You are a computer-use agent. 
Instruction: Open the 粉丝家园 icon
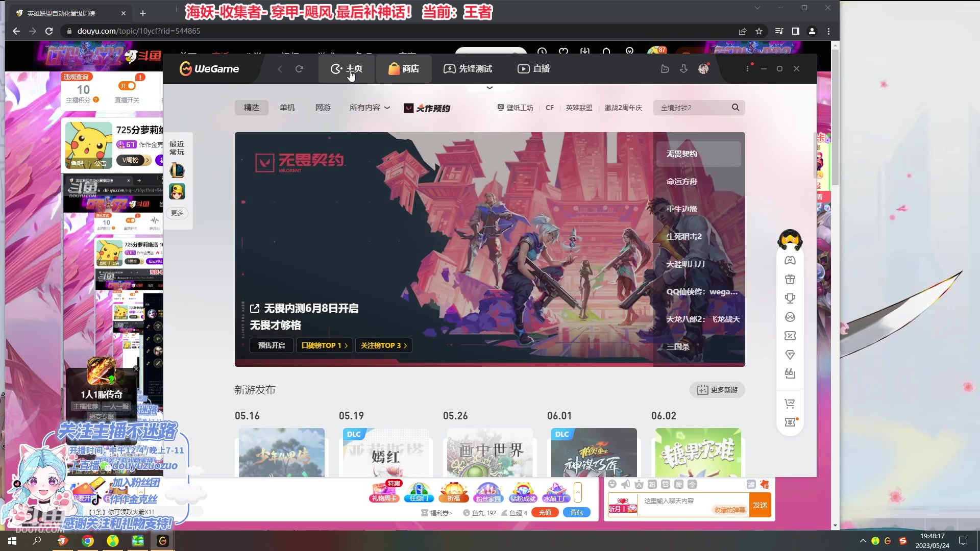(x=488, y=492)
